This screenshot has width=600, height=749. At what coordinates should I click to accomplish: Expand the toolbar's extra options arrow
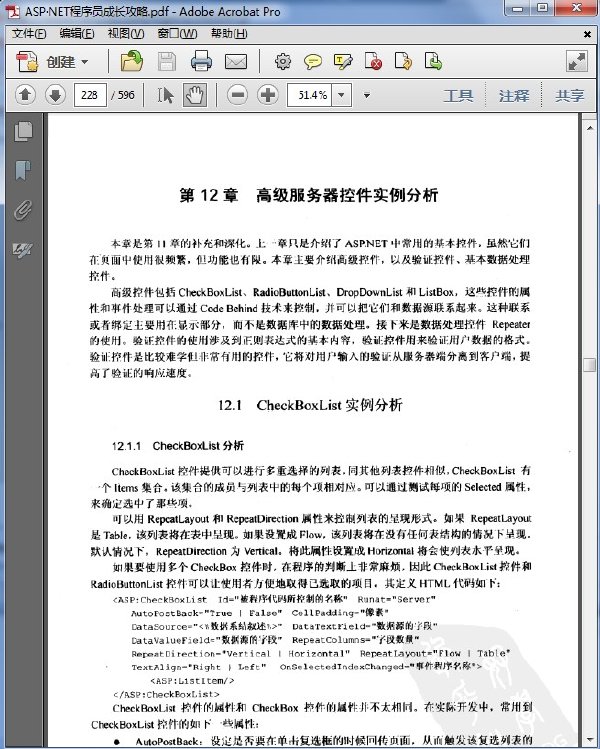367,95
